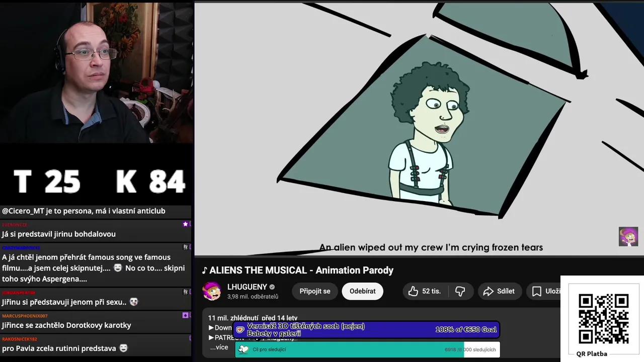Click the video title 'ALIENS THE MUSICAL'
The width and height of the screenshot is (644, 362).
tap(298, 270)
